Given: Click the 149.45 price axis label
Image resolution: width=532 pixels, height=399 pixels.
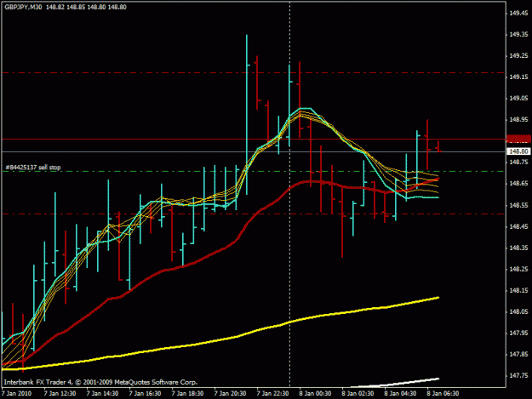Looking at the screenshot, I should pos(518,13).
